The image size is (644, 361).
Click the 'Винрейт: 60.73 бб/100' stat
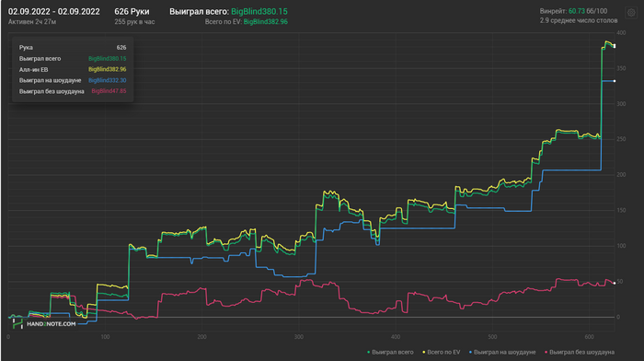(573, 11)
